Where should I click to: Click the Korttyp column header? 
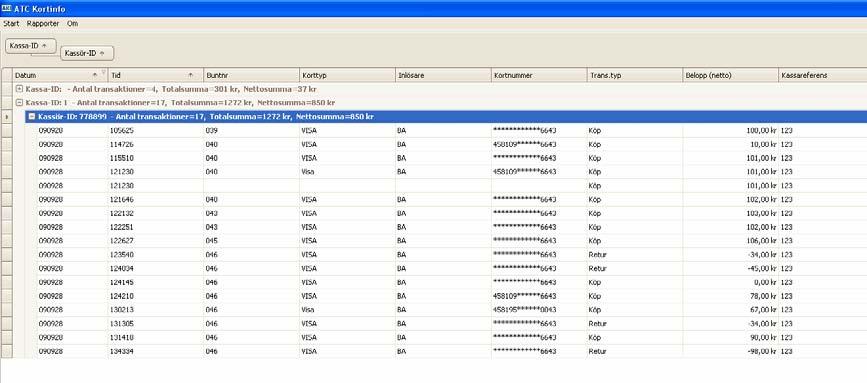pyautogui.click(x=347, y=75)
